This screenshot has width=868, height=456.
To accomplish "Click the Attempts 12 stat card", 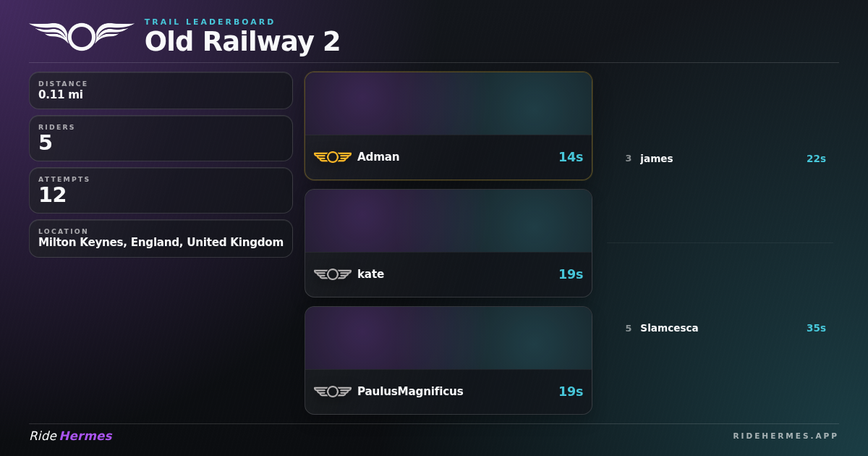I will pos(161,190).
